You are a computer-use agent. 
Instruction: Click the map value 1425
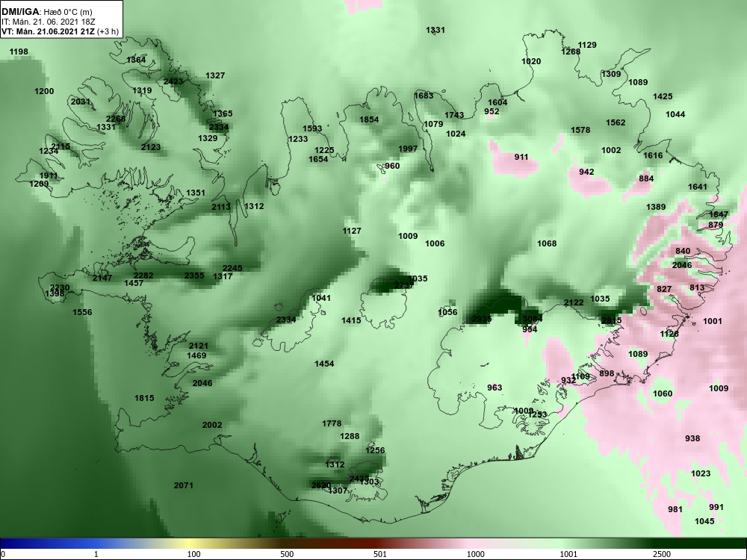663,96
